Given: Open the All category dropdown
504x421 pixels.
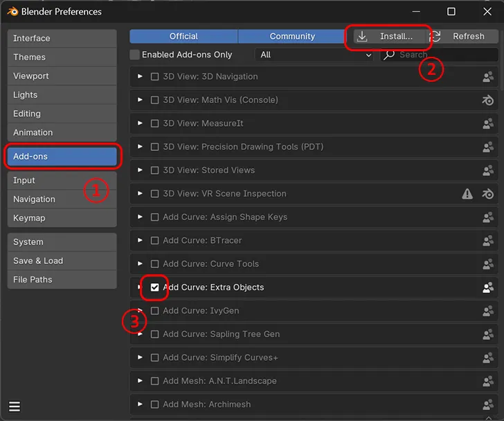Looking at the screenshot, I should click(x=315, y=55).
